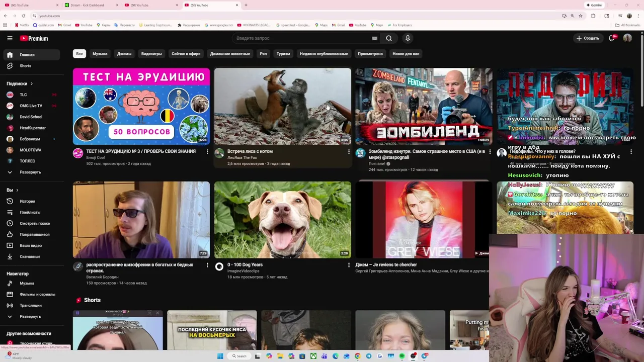Select the Музыка filter chip

100,54
